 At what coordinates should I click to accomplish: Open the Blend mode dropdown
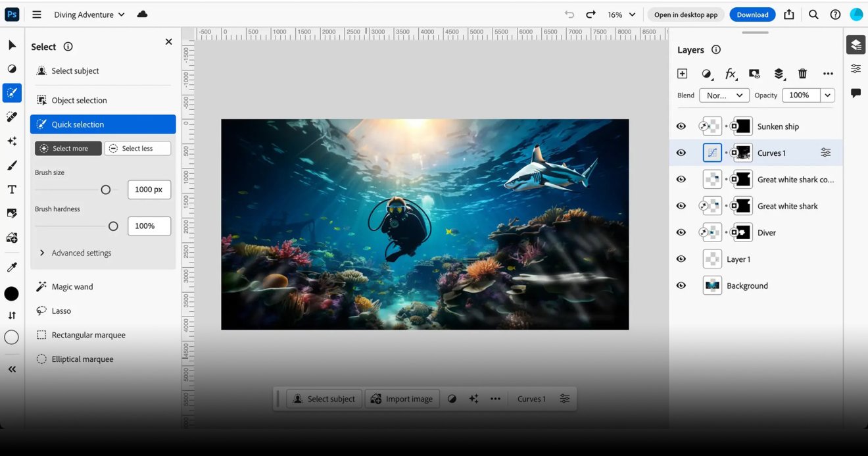(x=724, y=95)
